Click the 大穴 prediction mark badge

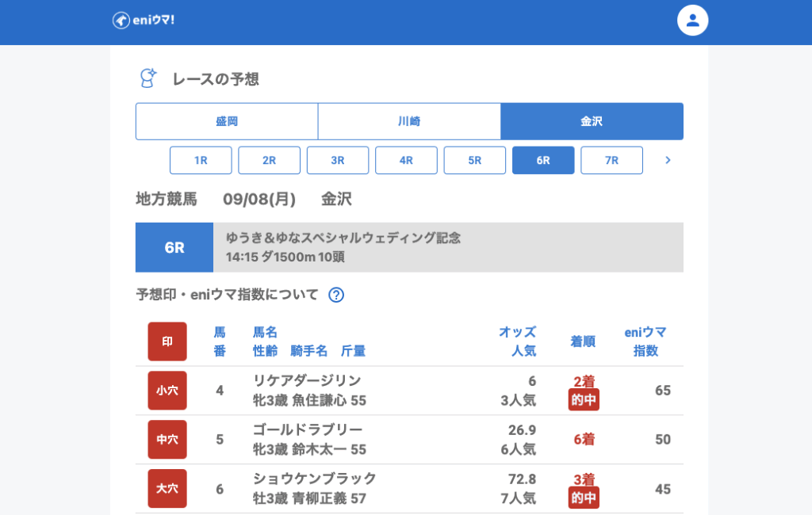(167, 489)
